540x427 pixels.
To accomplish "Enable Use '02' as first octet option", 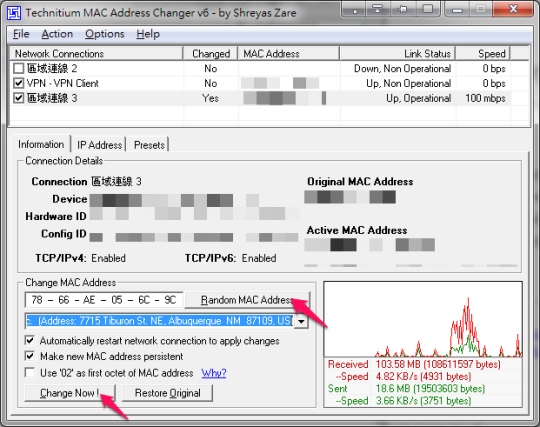I will click(x=30, y=373).
